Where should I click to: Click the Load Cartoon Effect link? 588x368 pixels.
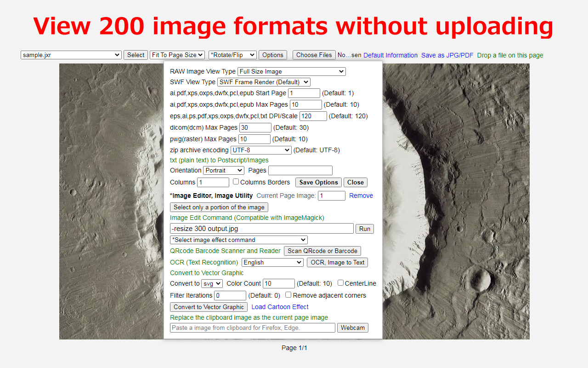pyautogui.click(x=280, y=307)
